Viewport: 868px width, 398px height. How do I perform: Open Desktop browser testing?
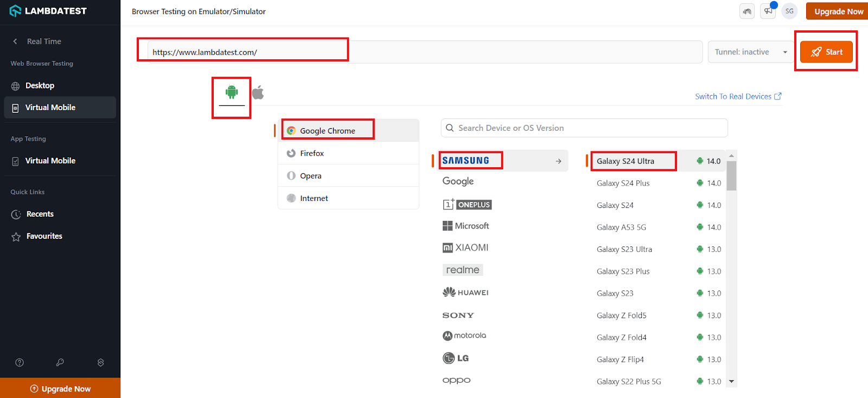coord(60,85)
